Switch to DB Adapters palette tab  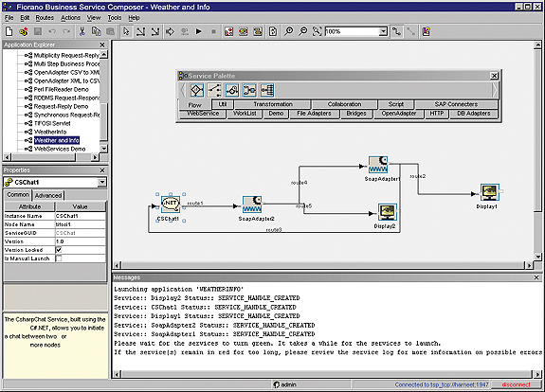tap(473, 114)
